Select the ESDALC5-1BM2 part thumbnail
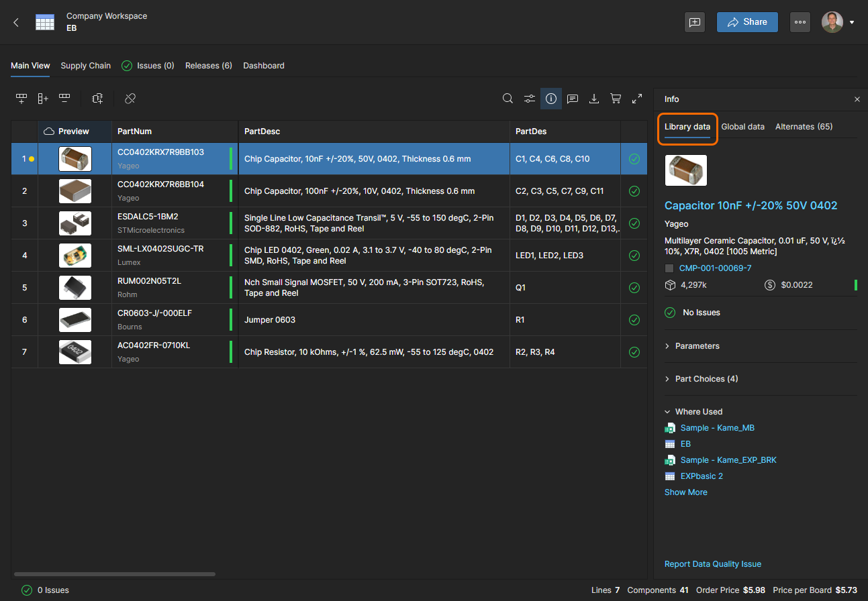The height and width of the screenshot is (601, 868). (x=75, y=223)
